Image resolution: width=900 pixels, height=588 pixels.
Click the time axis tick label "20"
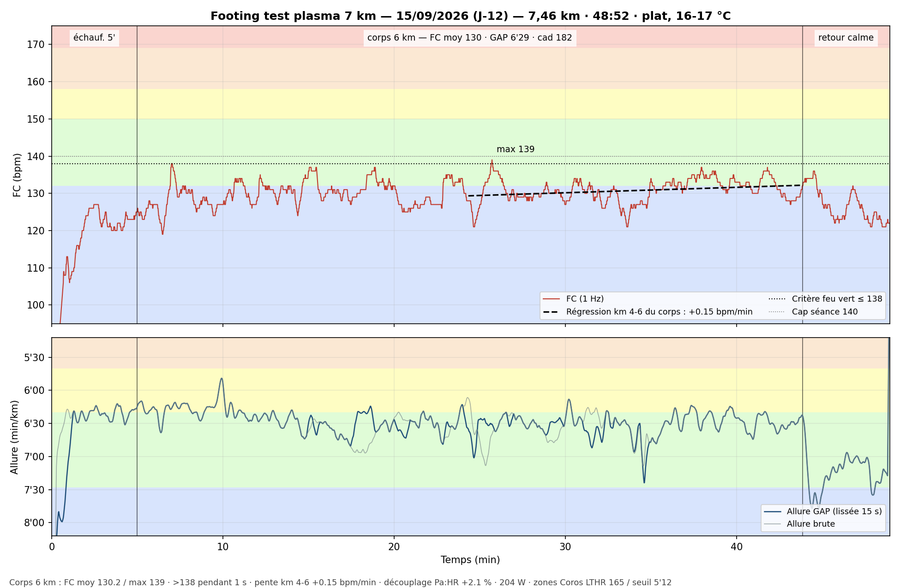click(x=394, y=547)
